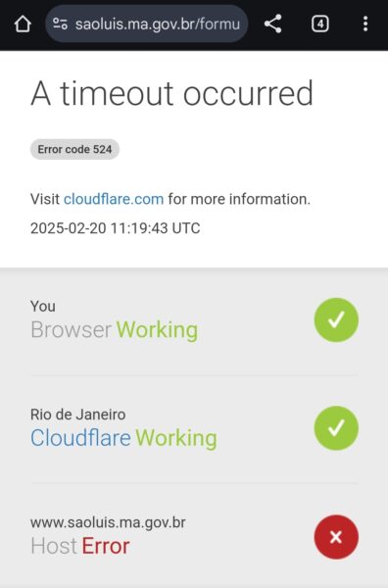
Task: Tap the 'Host Error' status text
Action: coord(79,546)
